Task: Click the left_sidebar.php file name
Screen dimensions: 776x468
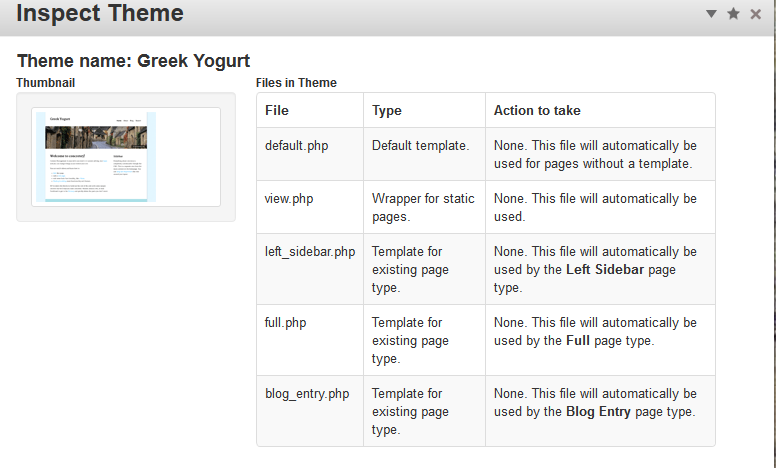Action: 309,251
